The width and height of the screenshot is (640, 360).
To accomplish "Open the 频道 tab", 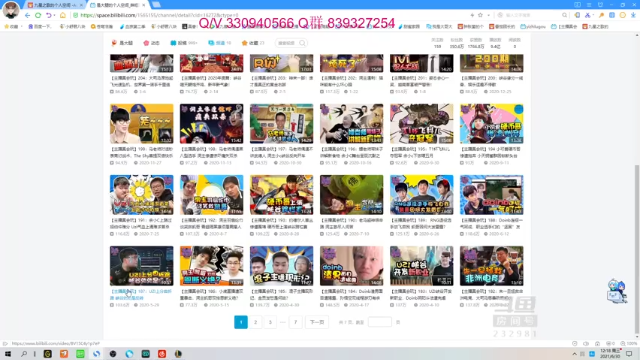I will click(x=220, y=43).
